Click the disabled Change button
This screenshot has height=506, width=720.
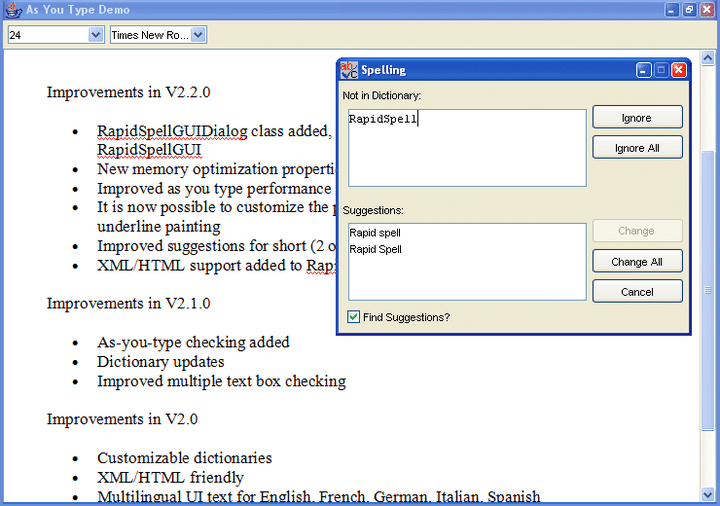point(637,231)
